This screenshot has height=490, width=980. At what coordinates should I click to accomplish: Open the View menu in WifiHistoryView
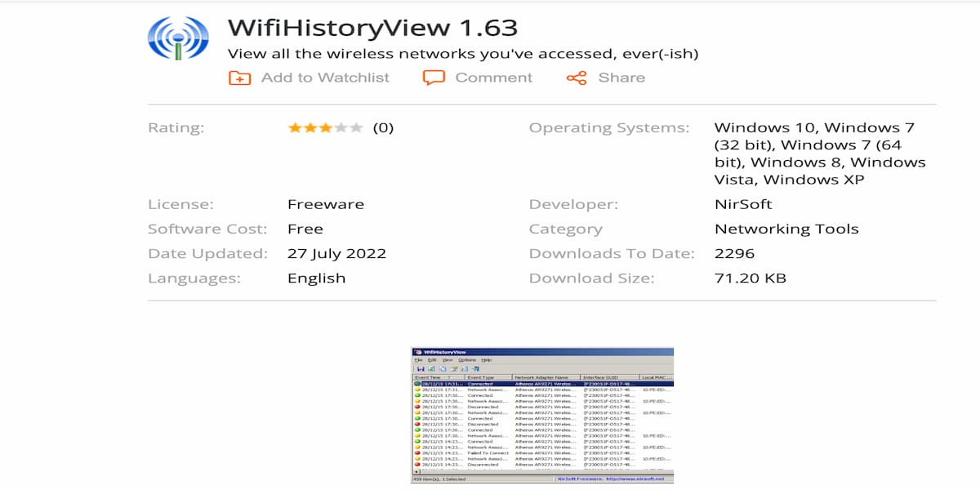(446, 359)
